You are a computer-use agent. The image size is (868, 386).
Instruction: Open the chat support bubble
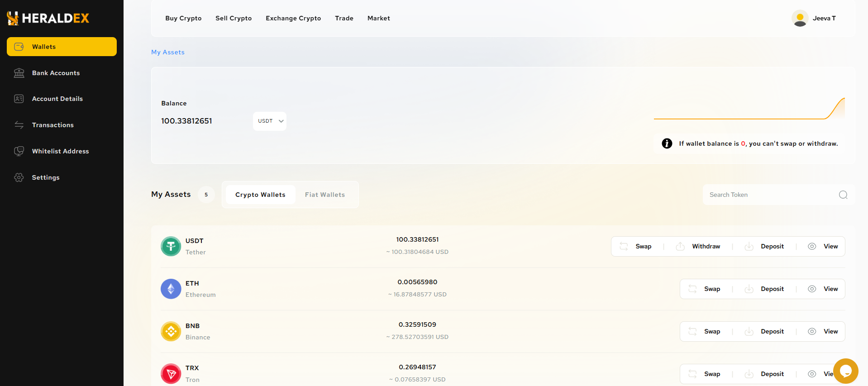point(845,371)
